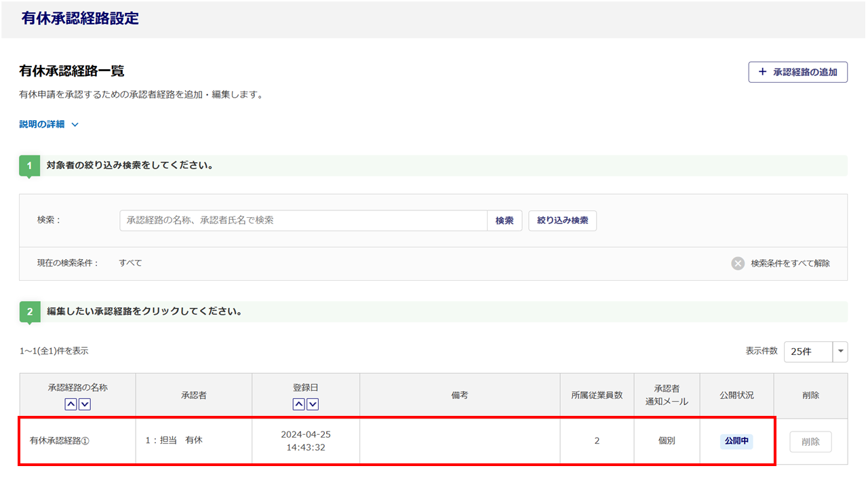Open 絞り込み検索 filter options
Image resolution: width=868 pixels, height=481 pixels.
pos(562,220)
